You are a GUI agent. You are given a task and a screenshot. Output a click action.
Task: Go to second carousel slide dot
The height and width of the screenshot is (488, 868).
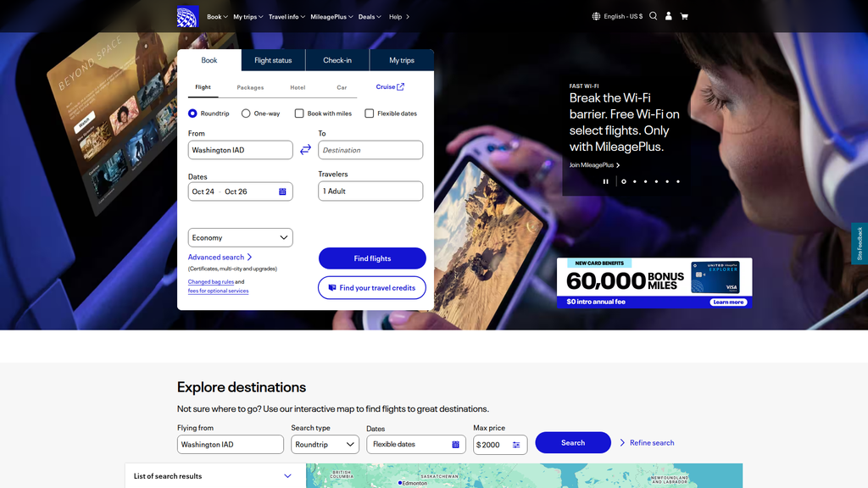point(634,181)
